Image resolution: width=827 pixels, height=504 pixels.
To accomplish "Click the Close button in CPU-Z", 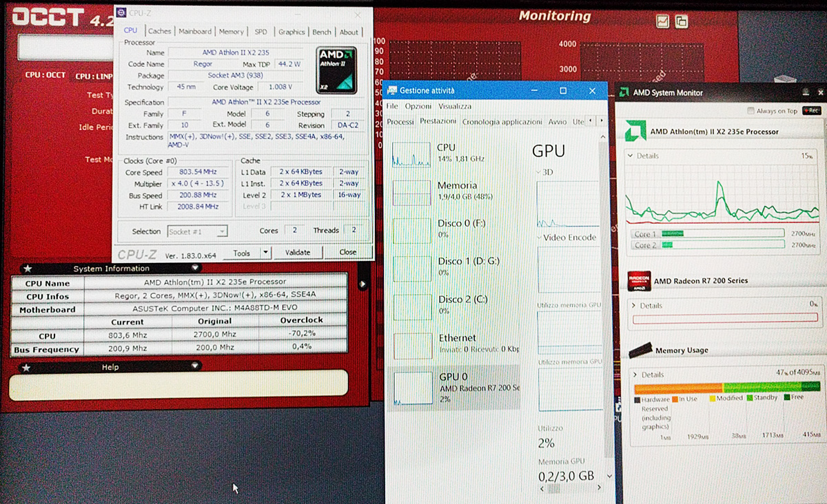I will point(347,253).
